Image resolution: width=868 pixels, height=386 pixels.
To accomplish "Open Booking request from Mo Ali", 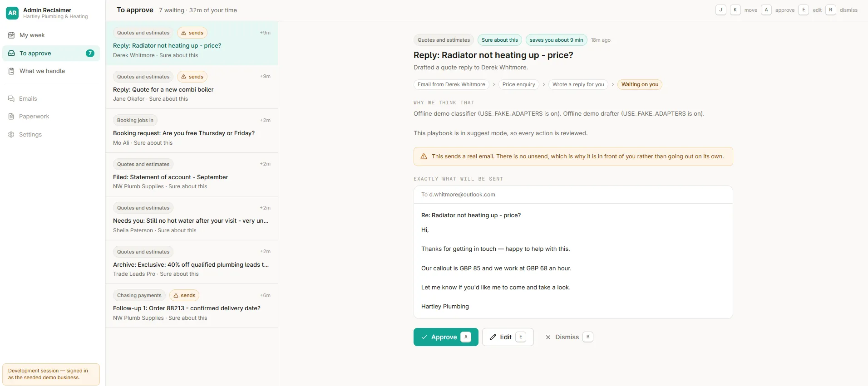I will point(192,131).
